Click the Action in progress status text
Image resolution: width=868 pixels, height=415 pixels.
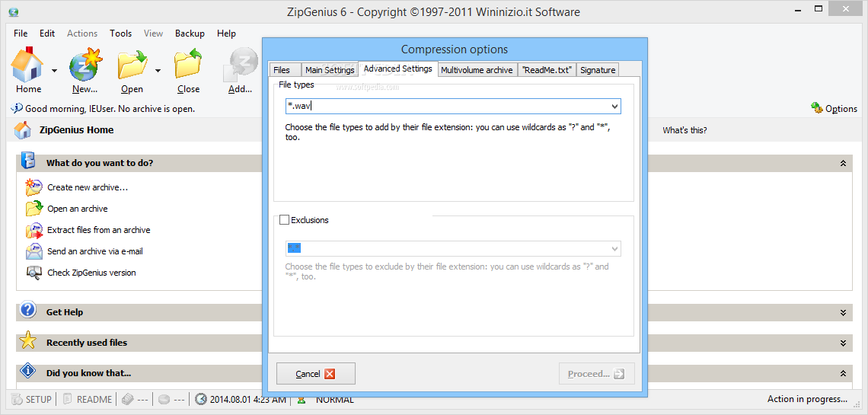[x=807, y=398]
